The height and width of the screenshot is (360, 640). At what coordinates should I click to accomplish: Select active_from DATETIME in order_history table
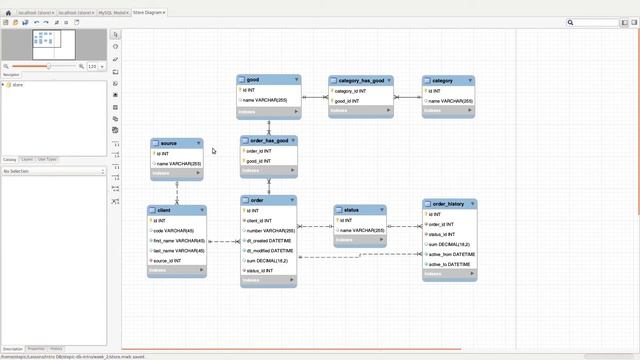click(x=452, y=254)
